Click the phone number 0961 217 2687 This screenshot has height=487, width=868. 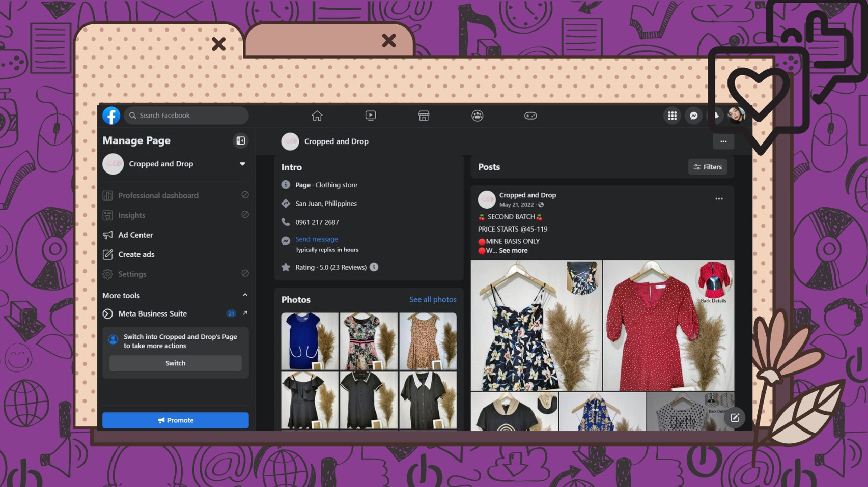click(x=317, y=222)
